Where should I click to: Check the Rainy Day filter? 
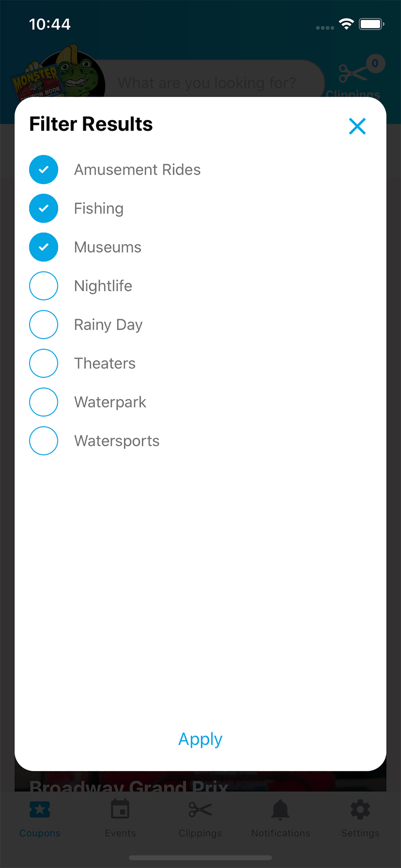(44, 325)
